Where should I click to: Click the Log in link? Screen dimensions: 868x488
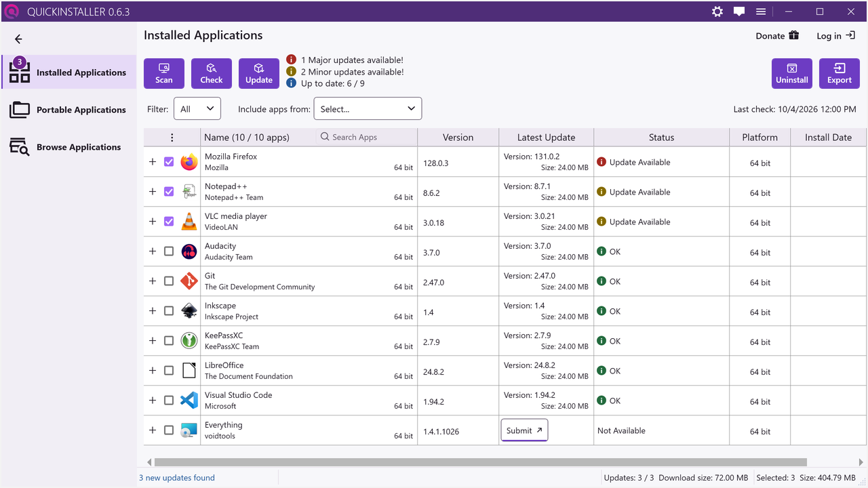(836, 36)
